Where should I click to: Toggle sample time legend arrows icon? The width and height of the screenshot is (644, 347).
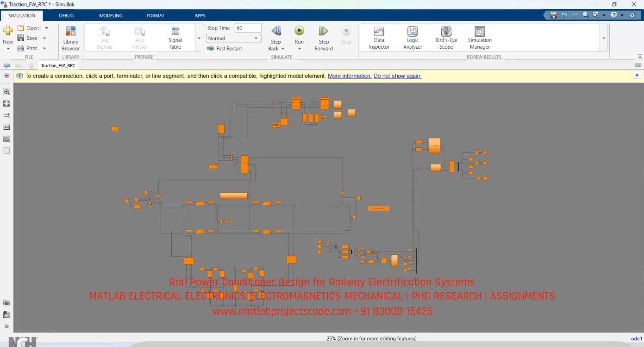point(6,115)
